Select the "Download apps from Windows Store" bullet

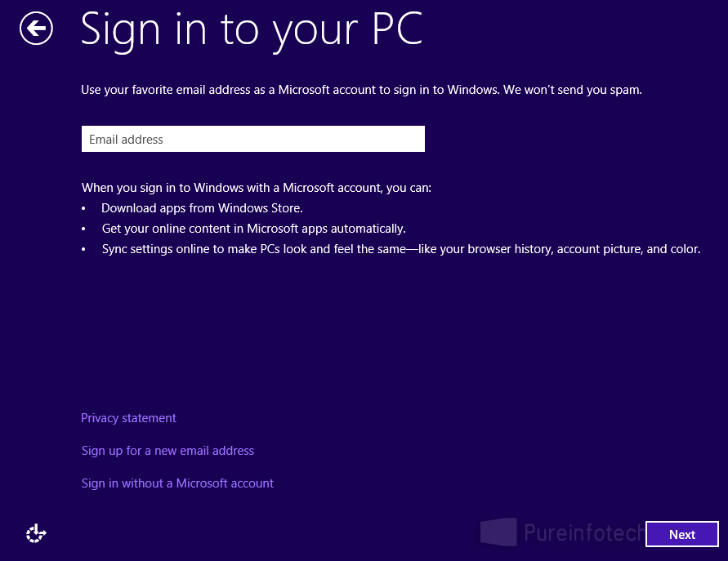point(202,207)
